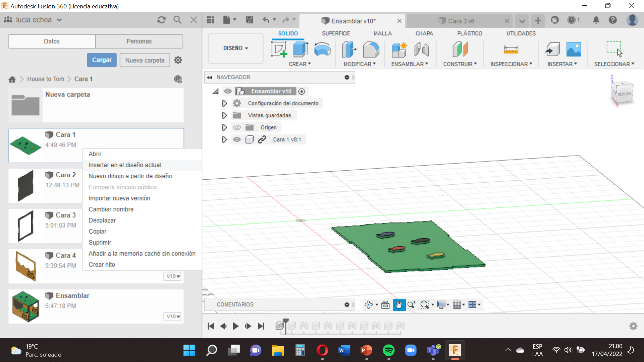Image resolution: width=644 pixels, height=362 pixels.
Task: Open timeline settings gear
Action: pyautogui.click(x=633, y=326)
